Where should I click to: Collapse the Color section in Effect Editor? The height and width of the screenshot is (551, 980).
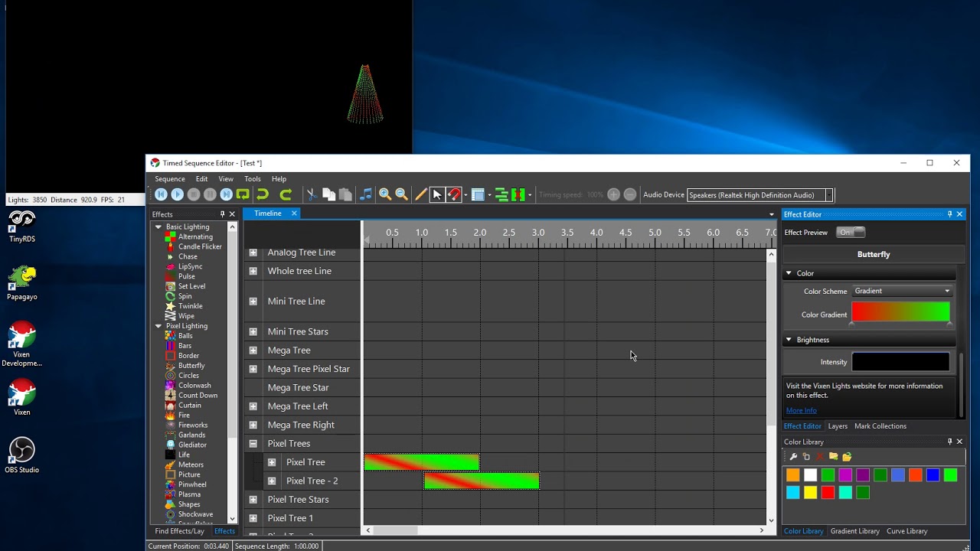click(x=789, y=273)
